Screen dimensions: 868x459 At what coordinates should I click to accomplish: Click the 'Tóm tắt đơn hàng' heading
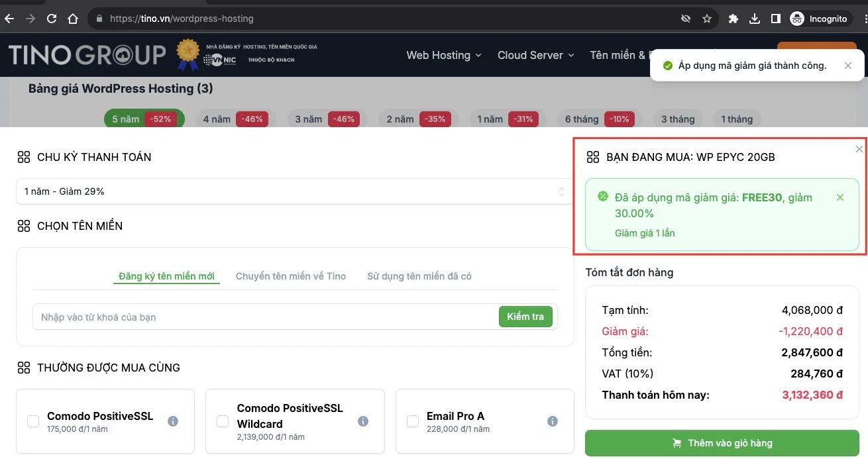pyautogui.click(x=629, y=272)
